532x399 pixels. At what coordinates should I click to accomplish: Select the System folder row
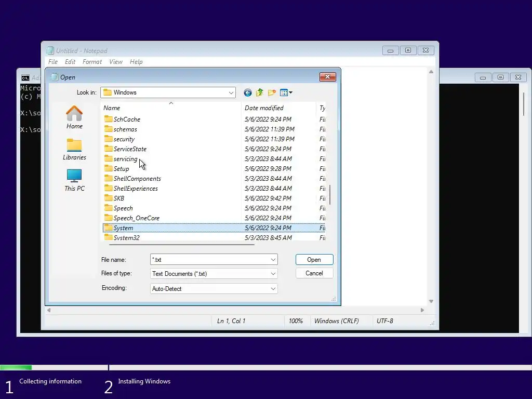(x=214, y=228)
